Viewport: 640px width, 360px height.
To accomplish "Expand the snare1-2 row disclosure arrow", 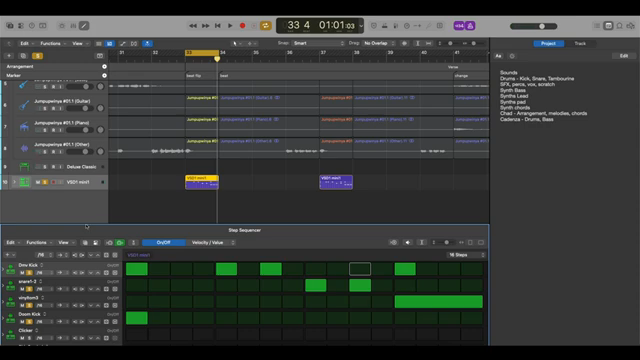I will pos(3,285).
